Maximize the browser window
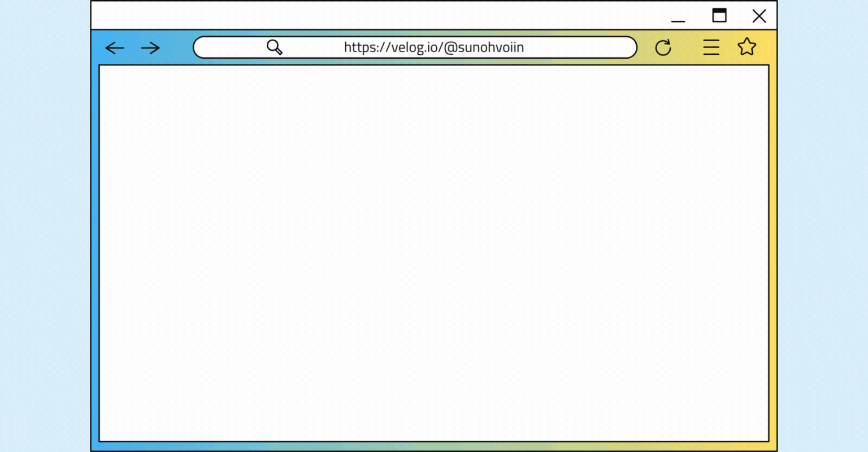 coord(719,15)
